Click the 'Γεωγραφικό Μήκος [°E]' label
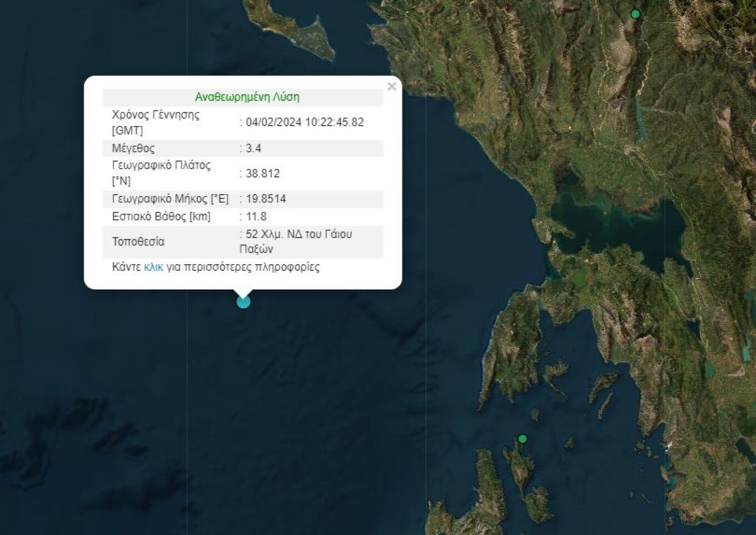The width and height of the screenshot is (756, 535). pyautogui.click(x=170, y=199)
